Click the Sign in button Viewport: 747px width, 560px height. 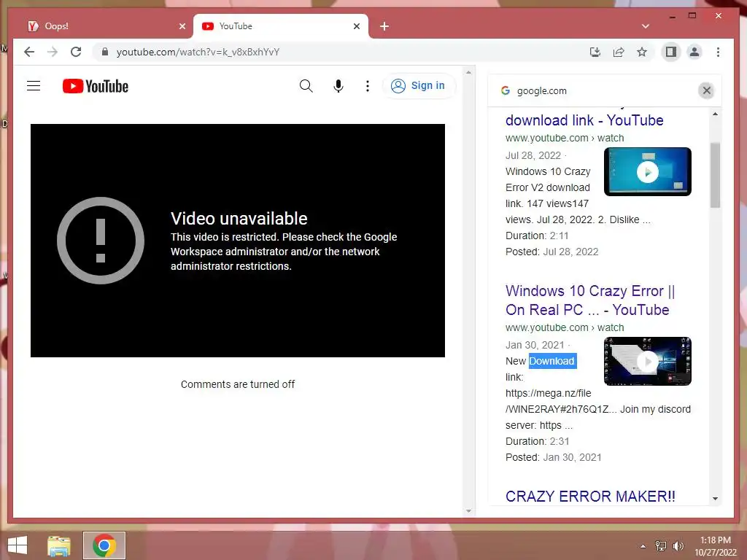pyautogui.click(x=418, y=86)
